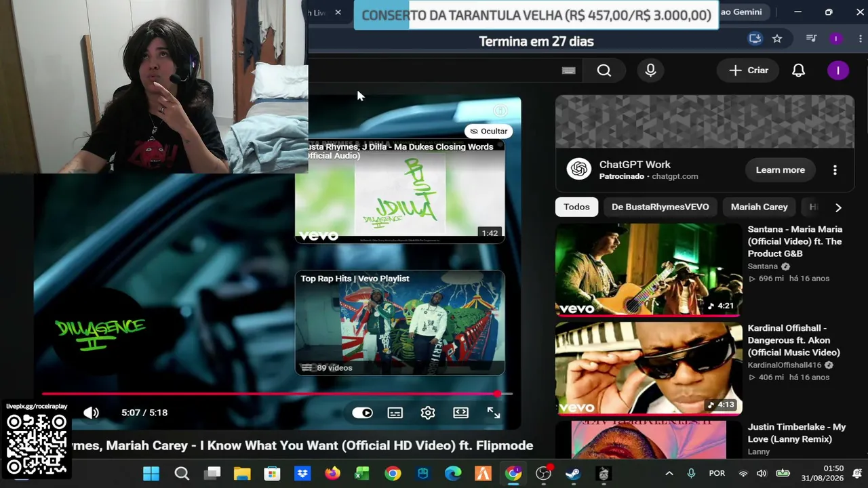Viewport: 868px width, 488px height.
Task: Open Chrome media controls icon
Action: (811, 39)
